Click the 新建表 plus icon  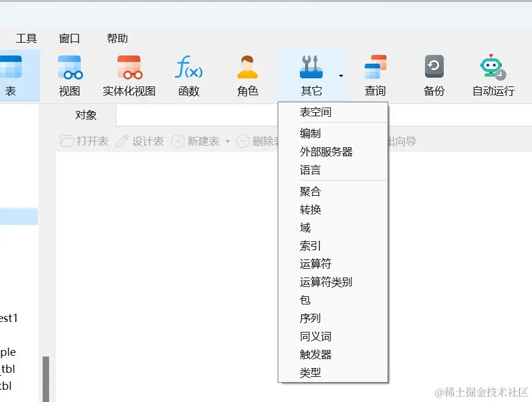click(178, 141)
